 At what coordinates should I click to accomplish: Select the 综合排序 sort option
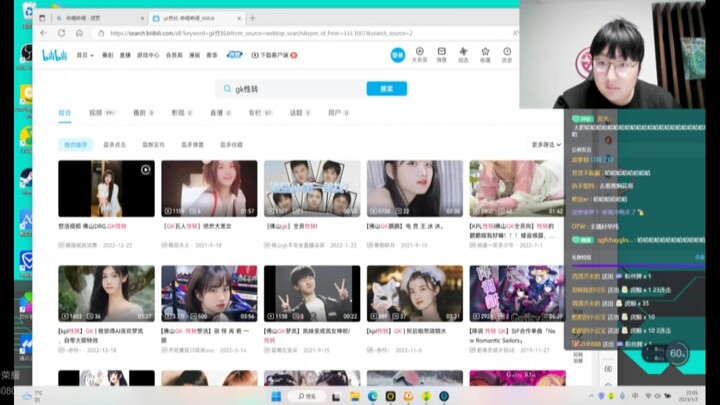point(76,145)
